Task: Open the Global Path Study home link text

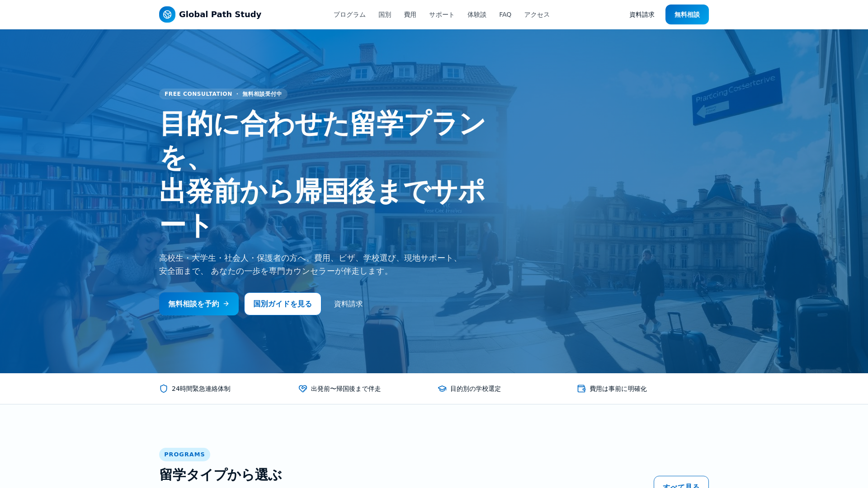Action: (x=220, y=14)
